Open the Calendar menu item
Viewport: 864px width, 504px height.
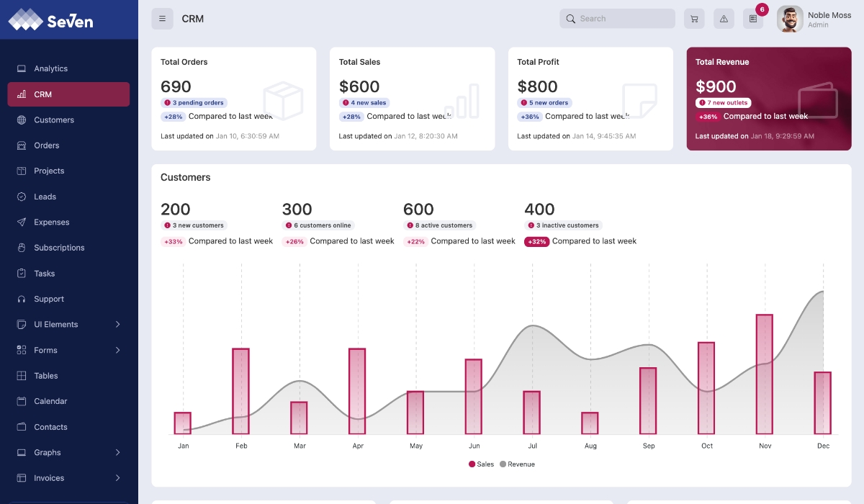pos(68,401)
